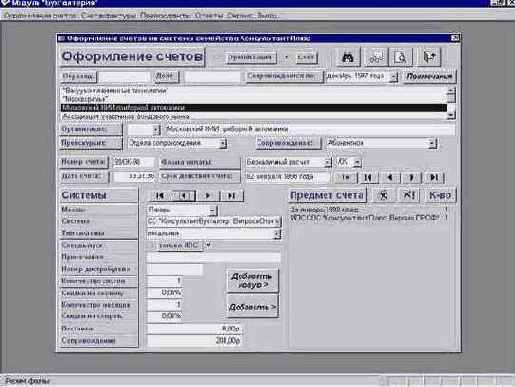This screenshot has width=515, height=387.
Task: Go to first invoice record arrow
Action: coord(368,177)
